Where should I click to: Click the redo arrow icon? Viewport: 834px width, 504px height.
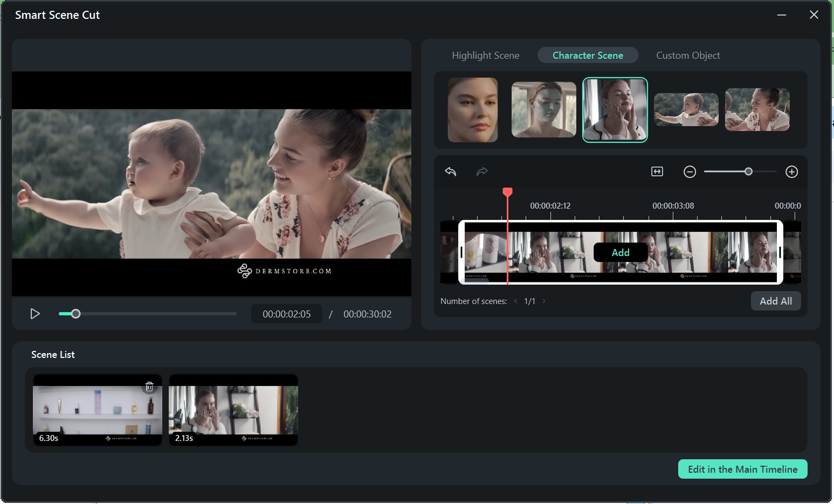[x=482, y=171]
